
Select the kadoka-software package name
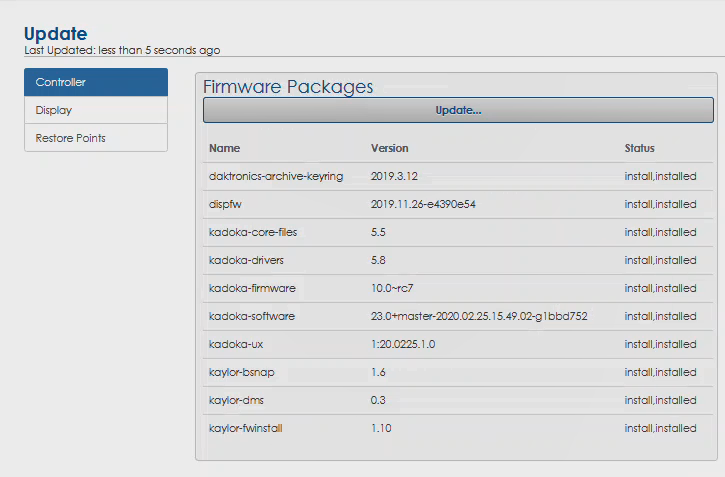(x=252, y=316)
